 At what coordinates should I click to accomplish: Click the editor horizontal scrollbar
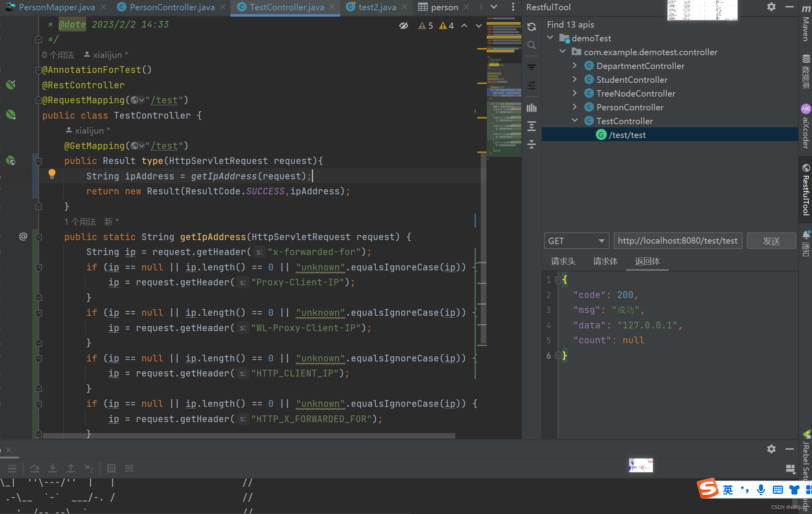(249, 436)
